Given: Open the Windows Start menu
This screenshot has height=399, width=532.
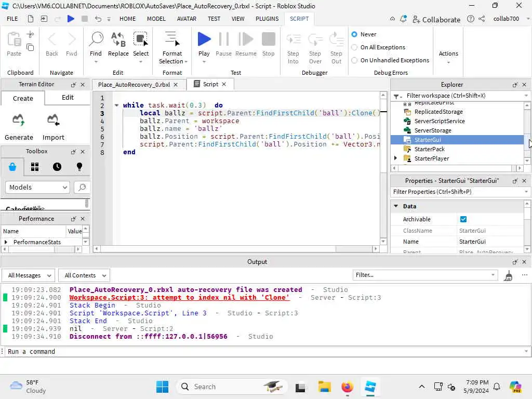Looking at the screenshot, I should [x=162, y=387].
